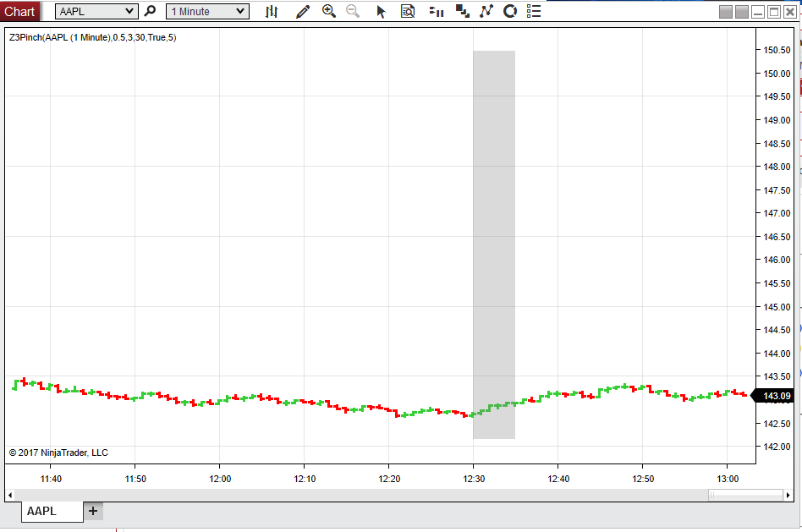802x532 pixels.
Task: Click the 13:00 time axis label
Action: pos(728,479)
